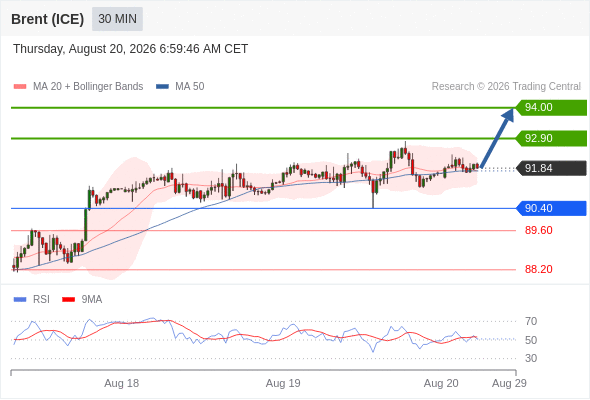Select the green 94.00 resistance price tag
Viewport: 590px width, 400px height.
[551, 108]
